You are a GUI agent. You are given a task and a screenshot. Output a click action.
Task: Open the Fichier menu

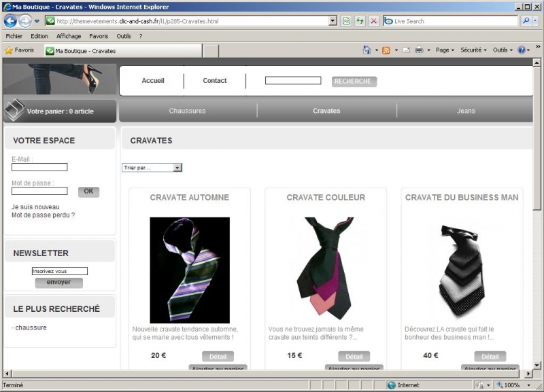14,36
